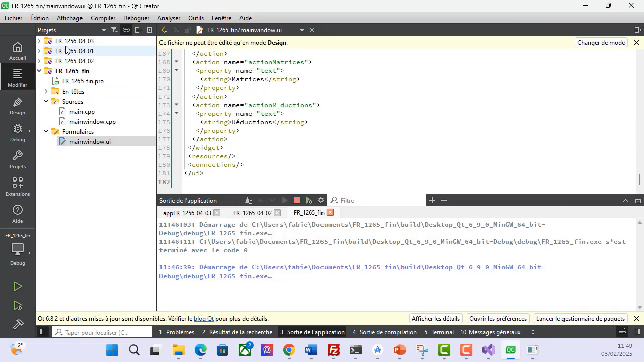Click the filter tree icon in Projets panel
This screenshot has width=644, height=362.
click(x=114, y=30)
